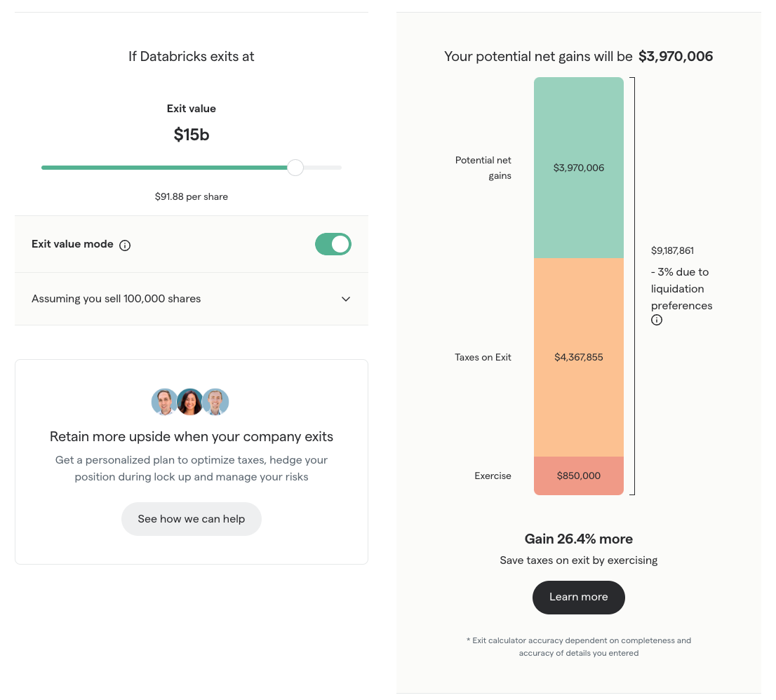
Task: Expand the shares sold chevron
Action: tap(346, 299)
